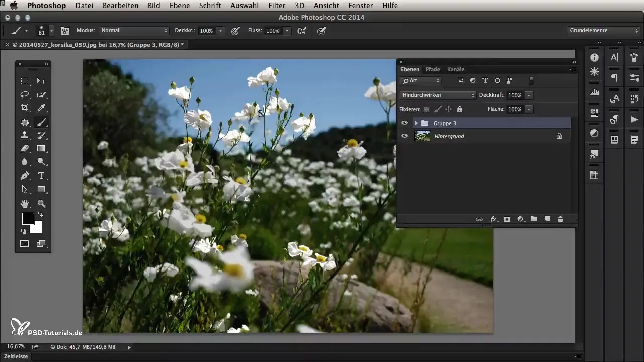644x362 pixels.
Task: Expand the Gruppe 3 layer group
Action: tap(416, 123)
